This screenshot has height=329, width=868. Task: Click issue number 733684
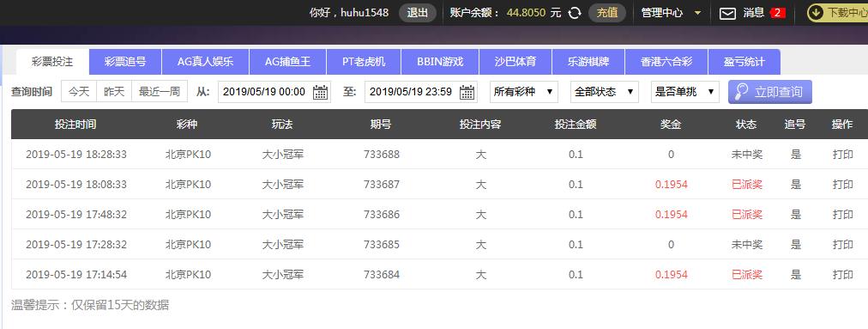382,274
